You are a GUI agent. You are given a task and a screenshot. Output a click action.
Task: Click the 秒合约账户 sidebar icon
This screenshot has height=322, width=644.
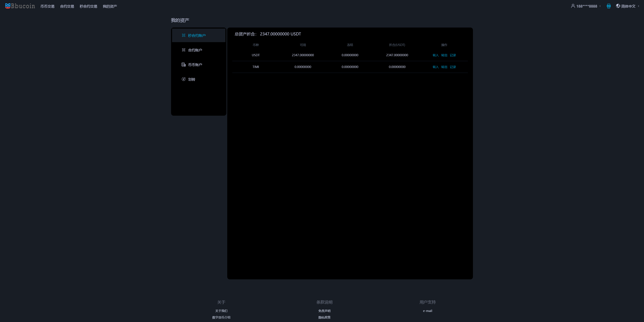(x=183, y=36)
